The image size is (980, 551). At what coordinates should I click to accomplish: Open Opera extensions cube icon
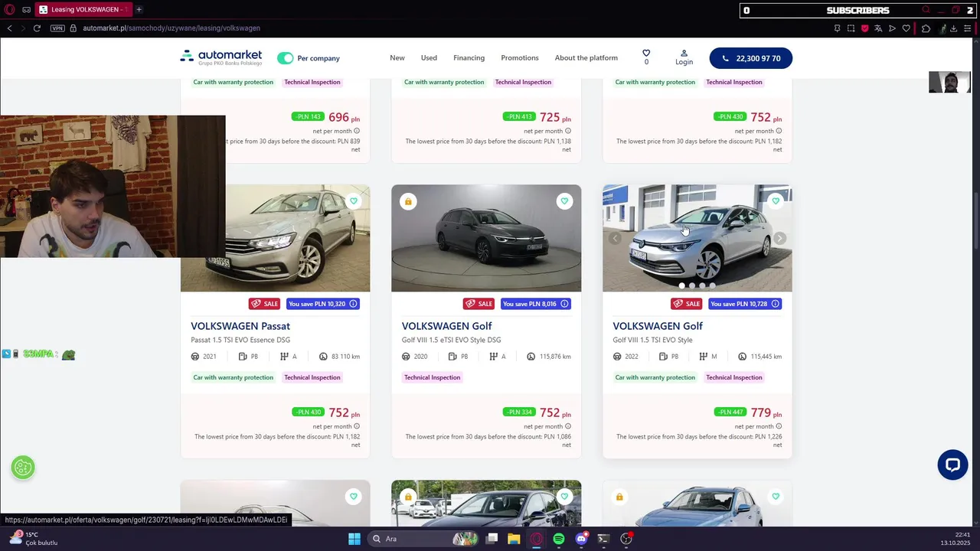926,28
